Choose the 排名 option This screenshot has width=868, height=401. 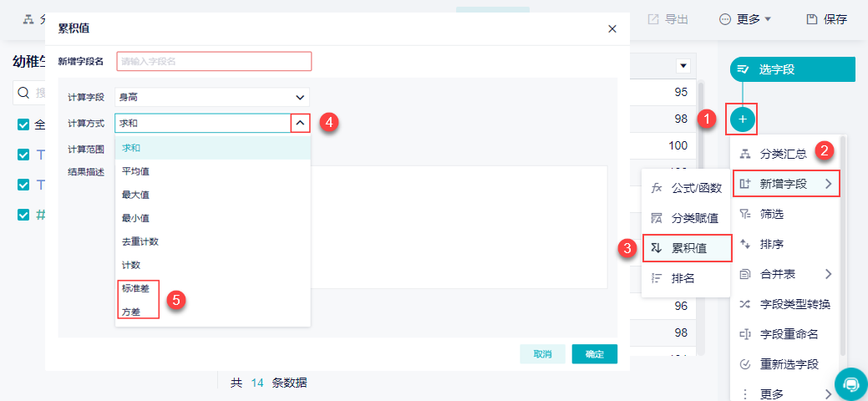click(x=687, y=278)
